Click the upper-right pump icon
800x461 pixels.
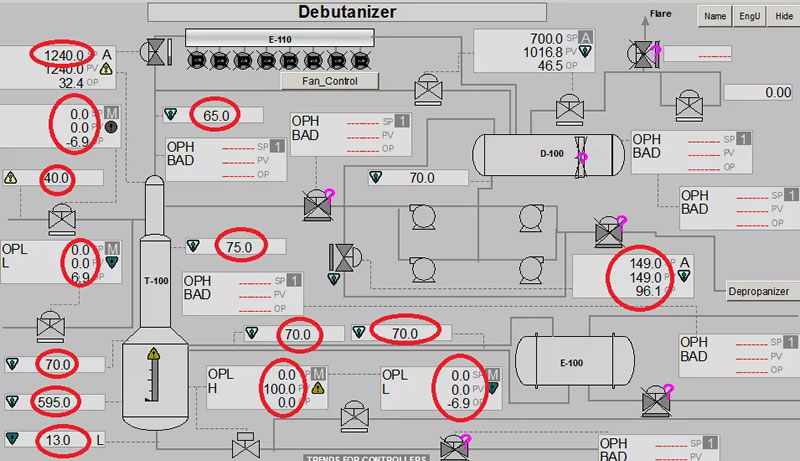tap(531, 217)
